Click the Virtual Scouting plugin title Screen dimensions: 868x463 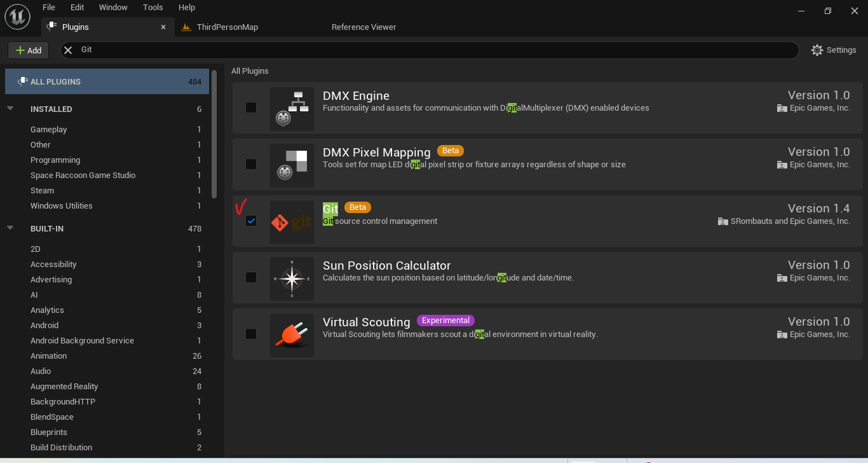tap(367, 322)
